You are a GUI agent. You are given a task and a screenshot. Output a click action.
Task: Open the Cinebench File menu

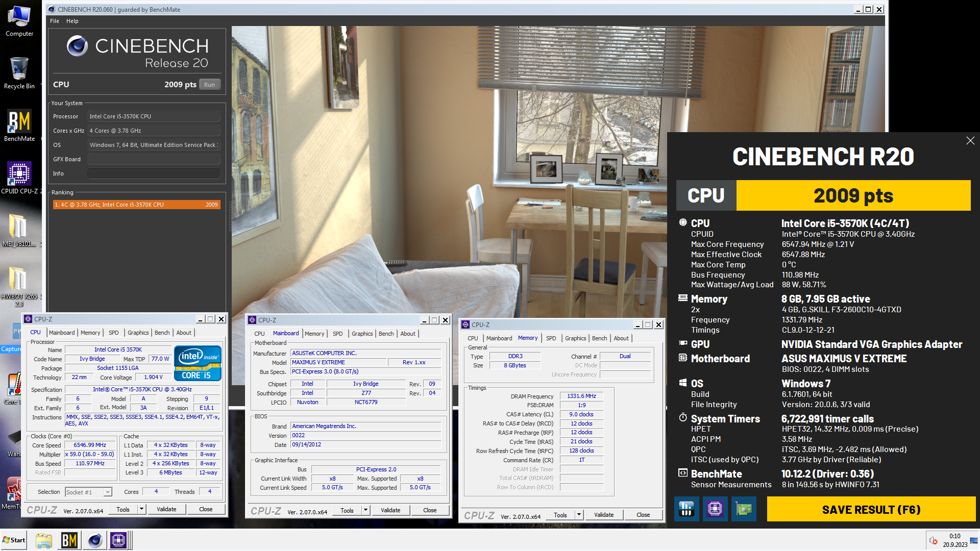click(55, 21)
